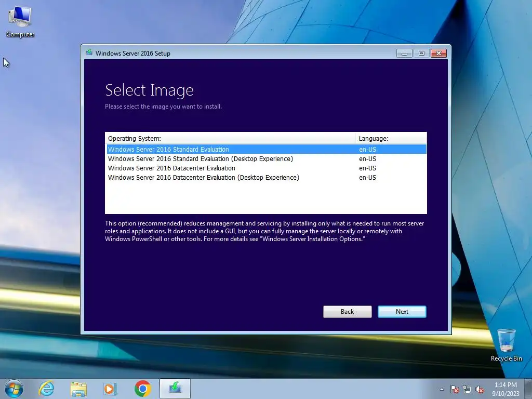The width and height of the screenshot is (532, 399).
Task: Launch Google Chrome from the taskbar
Action: (142, 389)
